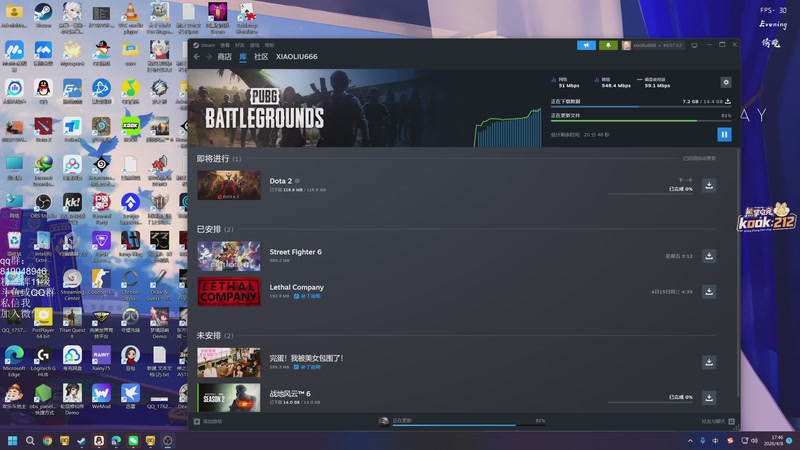
Task: Select the Streaming Center desktop icon
Action: pos(72,285)
